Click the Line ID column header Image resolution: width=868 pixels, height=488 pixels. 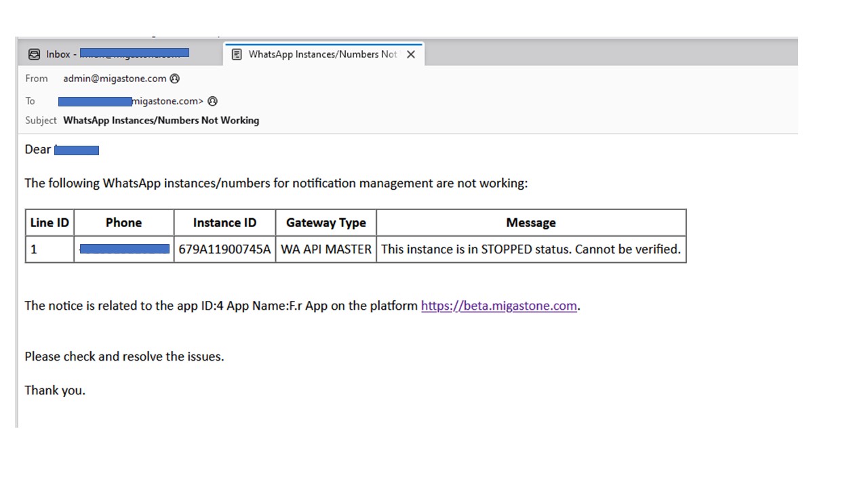pyautogui.click(x=50, y=222)
